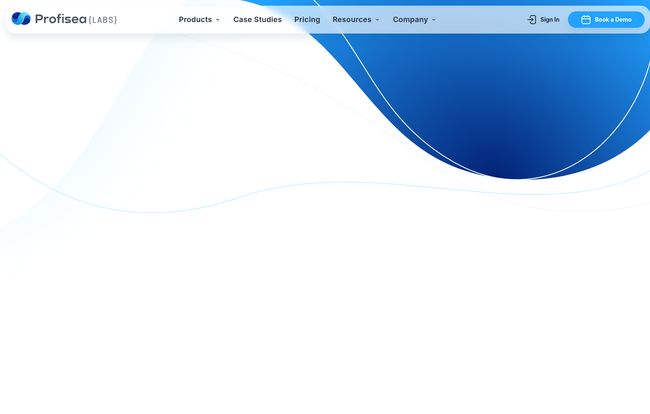The width and height of the screenshot is (650, 414).
Task: Select the Sign In link text
Action: [550, 19]
